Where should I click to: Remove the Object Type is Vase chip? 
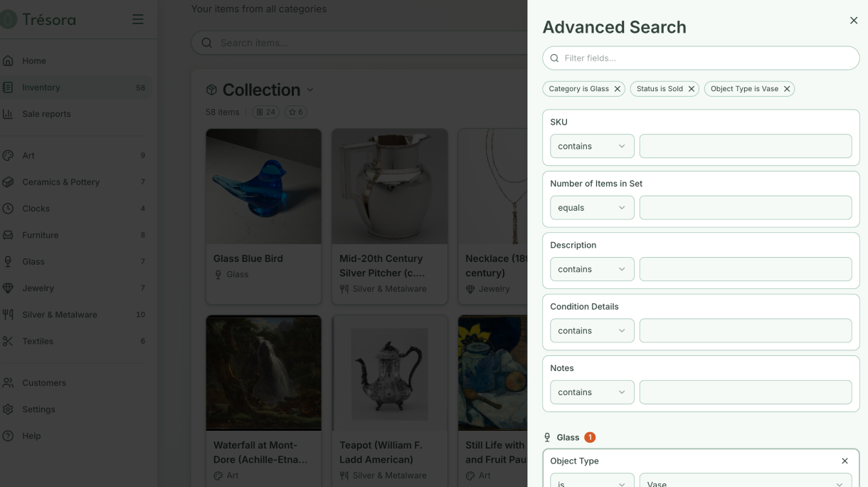click(787, 89)
